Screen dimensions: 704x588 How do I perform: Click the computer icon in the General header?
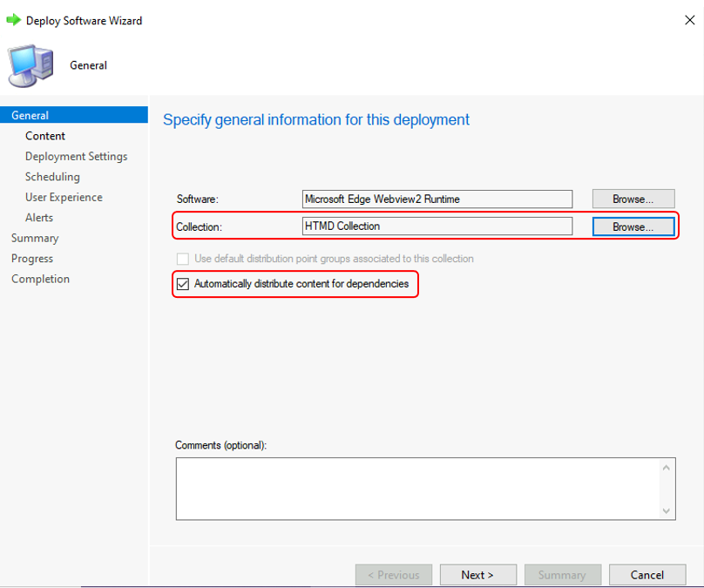[30, 65]
